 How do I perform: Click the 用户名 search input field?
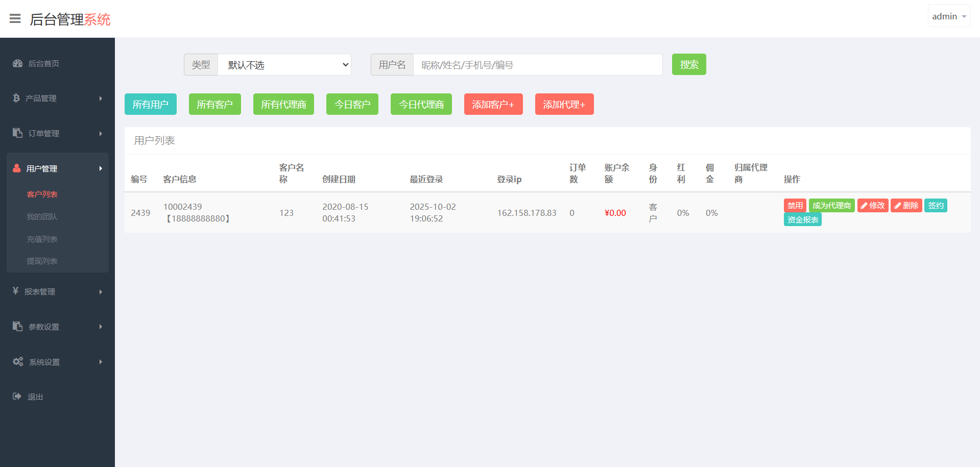[537, 65]
